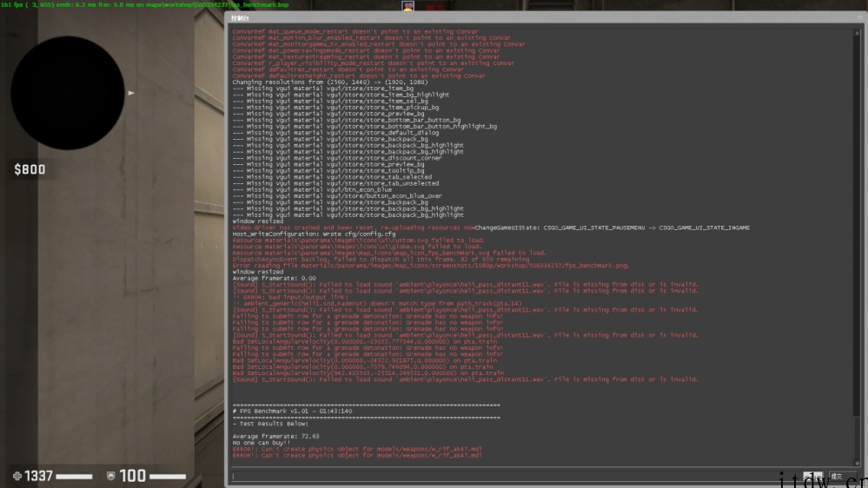Select the '# FPS Benchmark v1.01' line

(292, 411)
